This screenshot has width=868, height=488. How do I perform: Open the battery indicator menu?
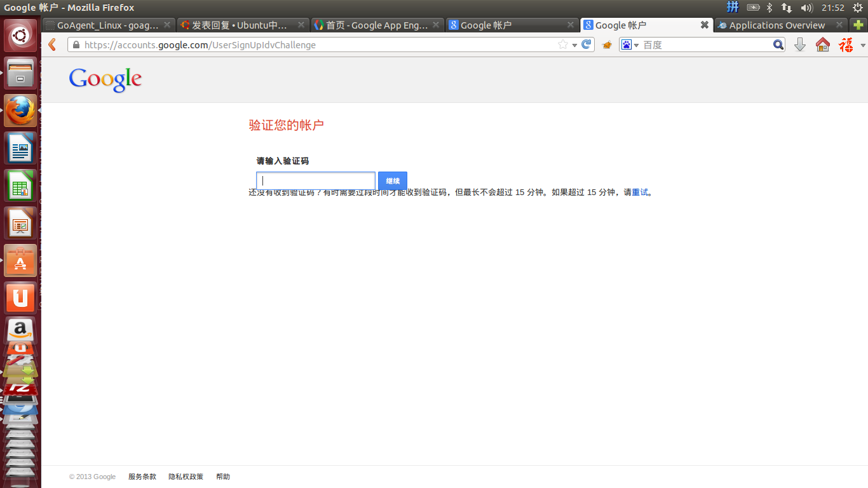click(x=753, y=8)
